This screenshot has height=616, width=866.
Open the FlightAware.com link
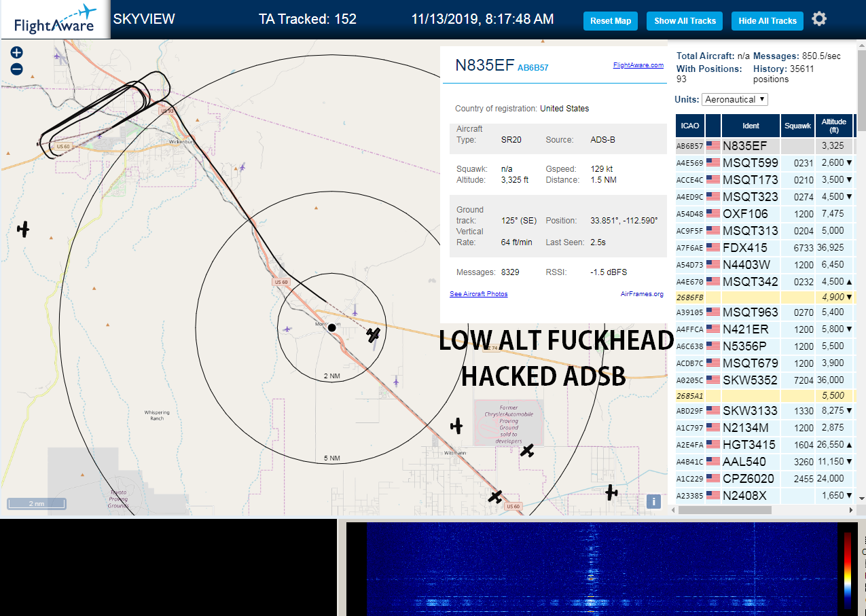coord(638,65)
